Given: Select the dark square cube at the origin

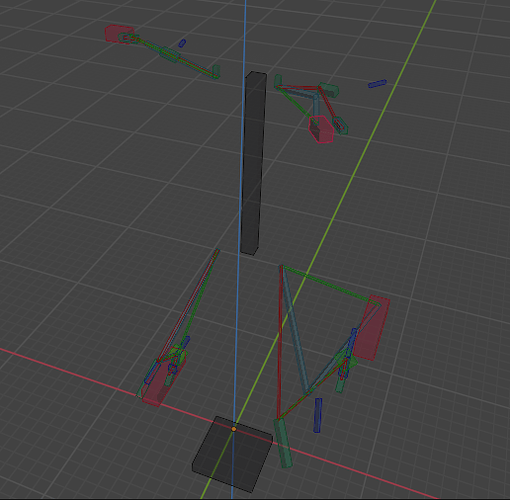Looking at the screenshot, I should (232, 454).
